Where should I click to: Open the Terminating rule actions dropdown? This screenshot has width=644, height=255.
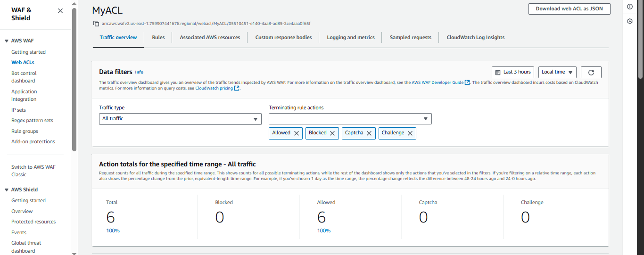click(350, 119)
